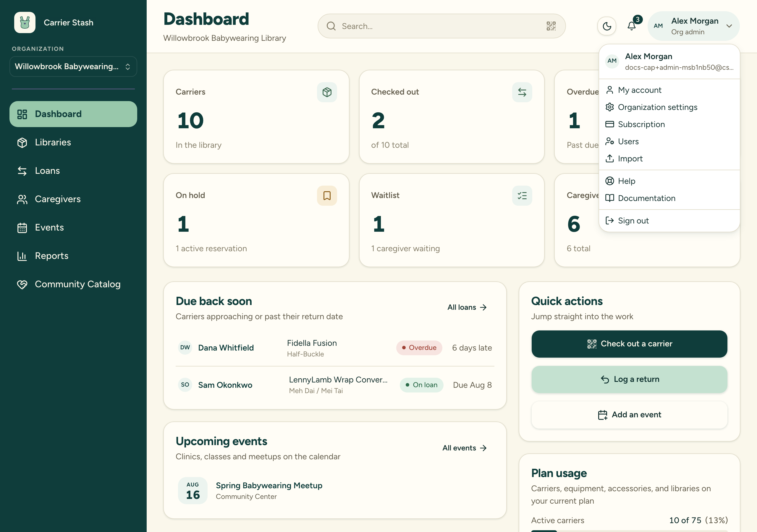Open Users from account menu
The height and width of the screenshot is (532, 757).
[669, 141]
